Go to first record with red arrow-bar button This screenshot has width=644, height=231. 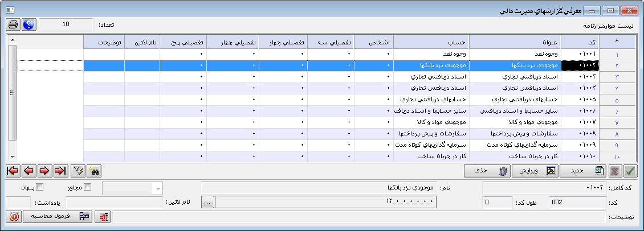13,171
